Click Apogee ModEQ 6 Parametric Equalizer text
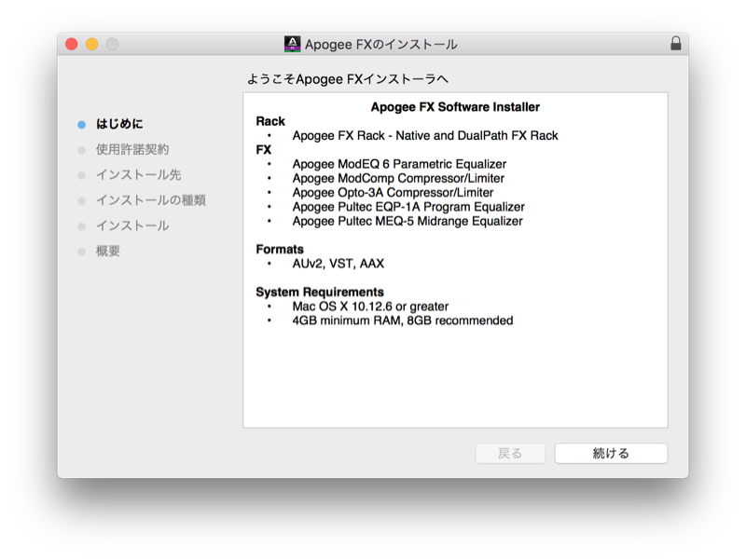The height and width of the screenshot is (560, 746). click(399, 164)
